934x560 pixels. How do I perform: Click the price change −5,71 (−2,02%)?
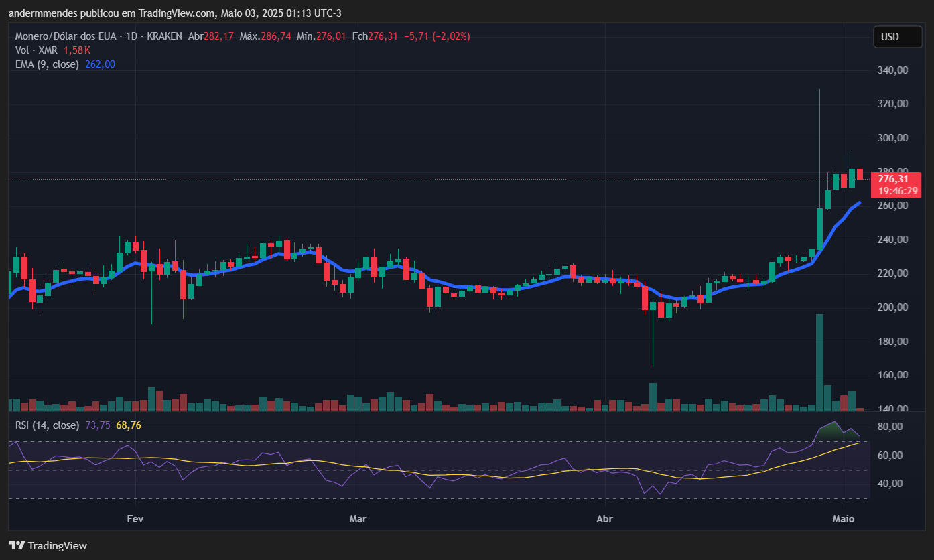[437, 36]
